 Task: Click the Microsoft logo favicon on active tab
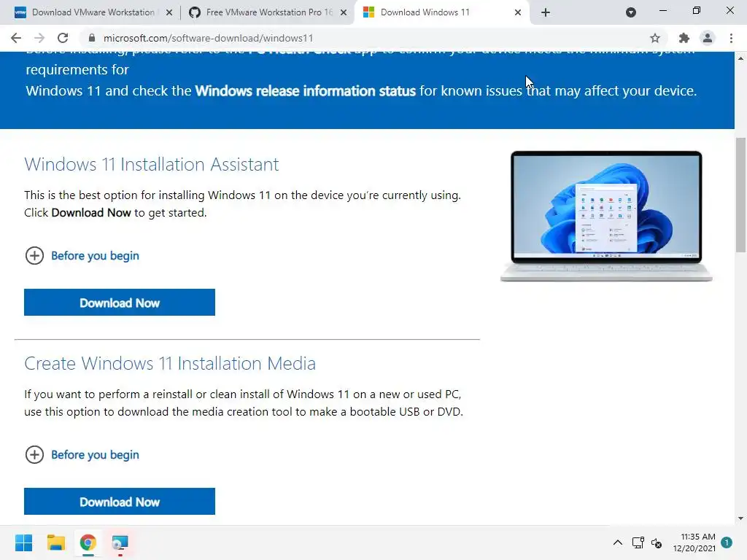click(x=368, y=12)
